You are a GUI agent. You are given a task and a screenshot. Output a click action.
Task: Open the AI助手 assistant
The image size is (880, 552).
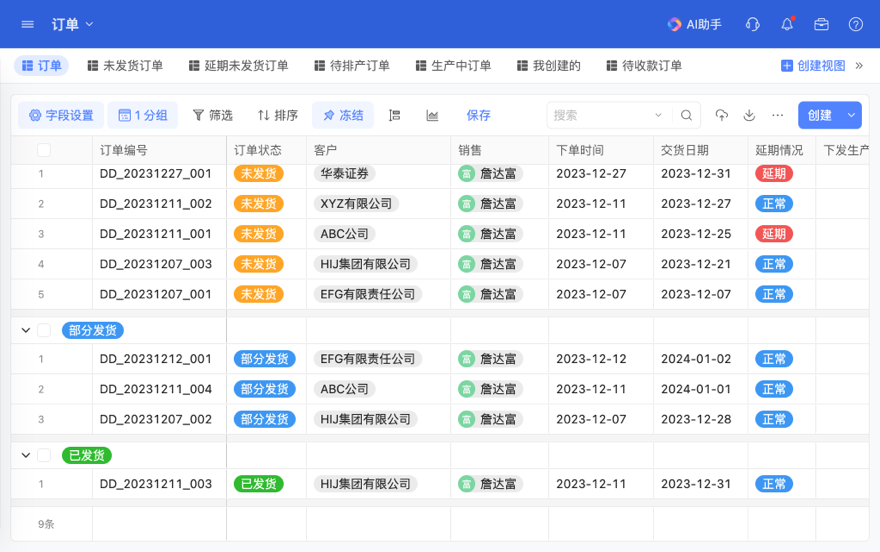[694, 24]
